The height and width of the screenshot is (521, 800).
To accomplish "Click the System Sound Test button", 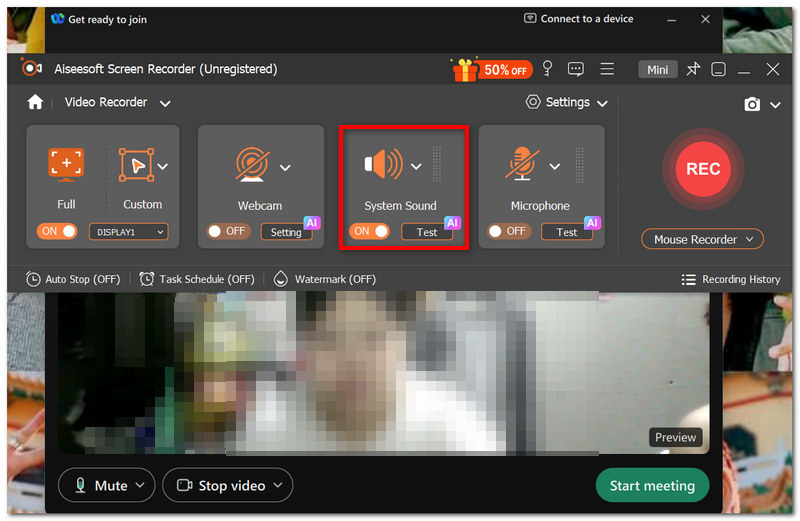I will [427, 232].
